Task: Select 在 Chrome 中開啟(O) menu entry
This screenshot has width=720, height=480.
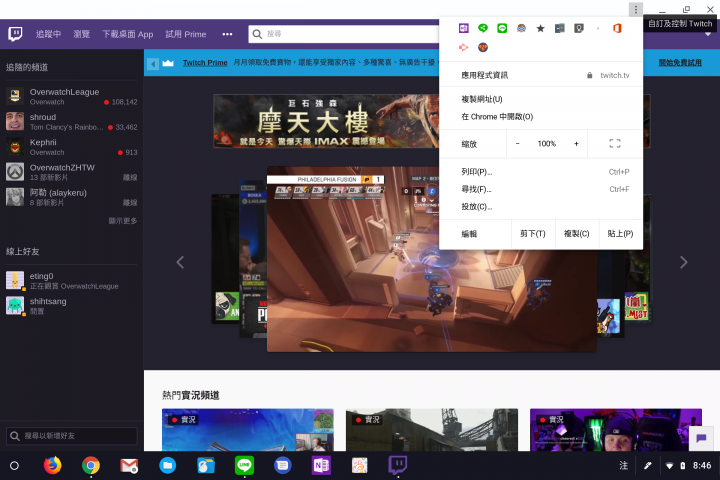Action: (x=541, y=117)
